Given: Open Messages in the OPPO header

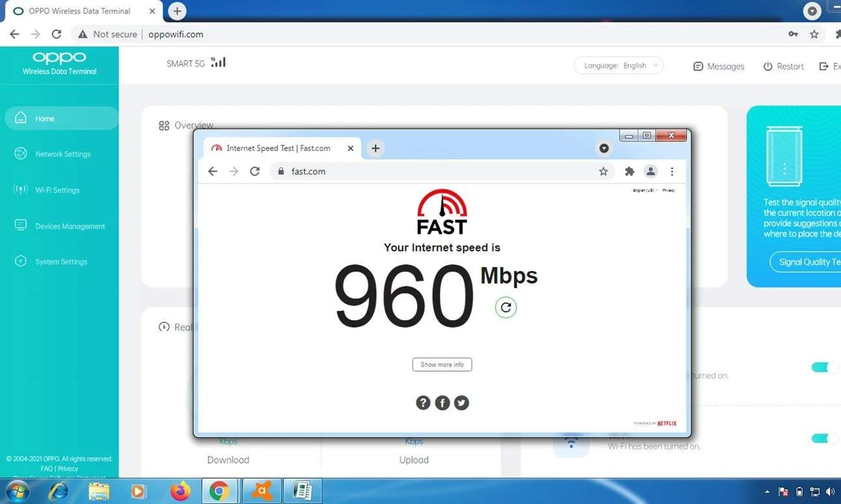Looking at the screenshot, I should pos(719,66).
